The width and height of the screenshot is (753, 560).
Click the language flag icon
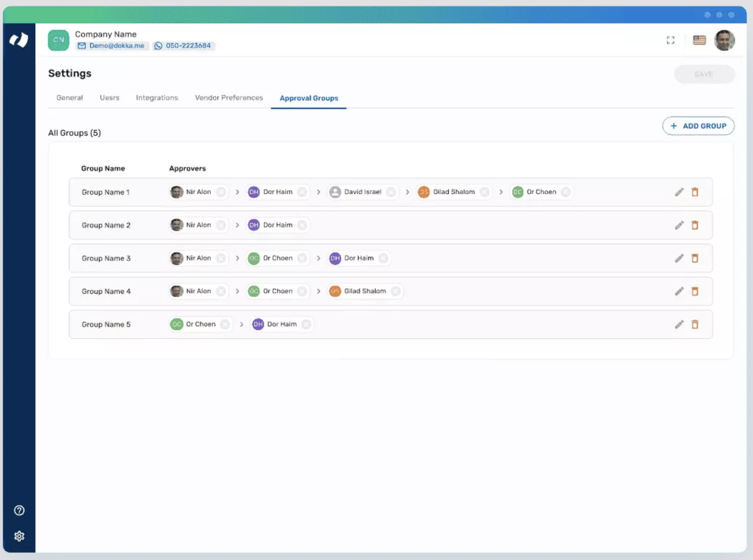[699, 40]
